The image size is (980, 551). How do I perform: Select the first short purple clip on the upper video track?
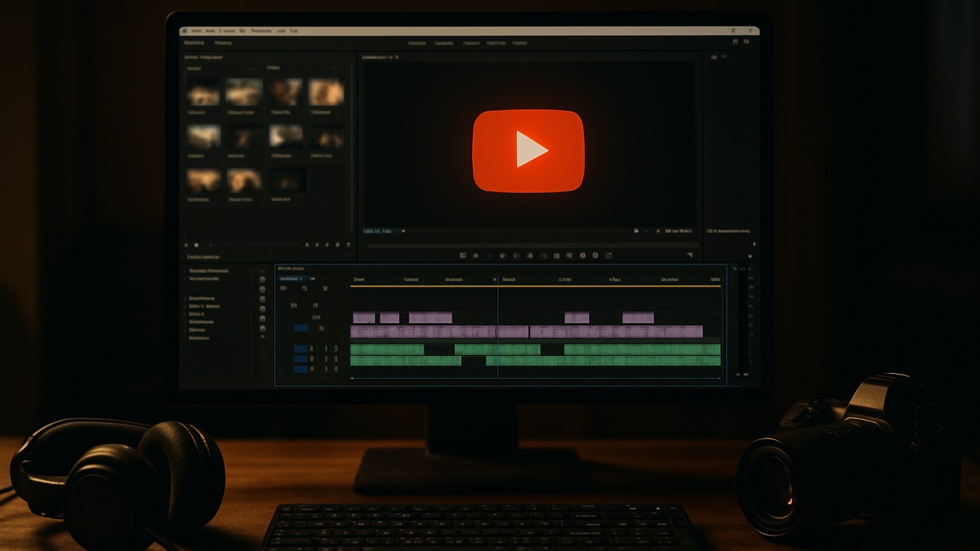click(363, 318)
